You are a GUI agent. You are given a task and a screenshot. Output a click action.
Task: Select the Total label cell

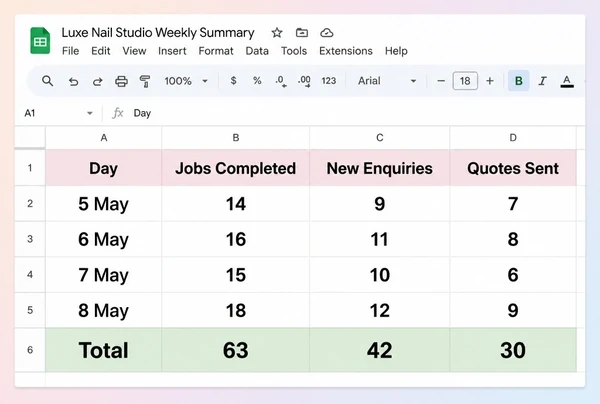pos(104,350)
